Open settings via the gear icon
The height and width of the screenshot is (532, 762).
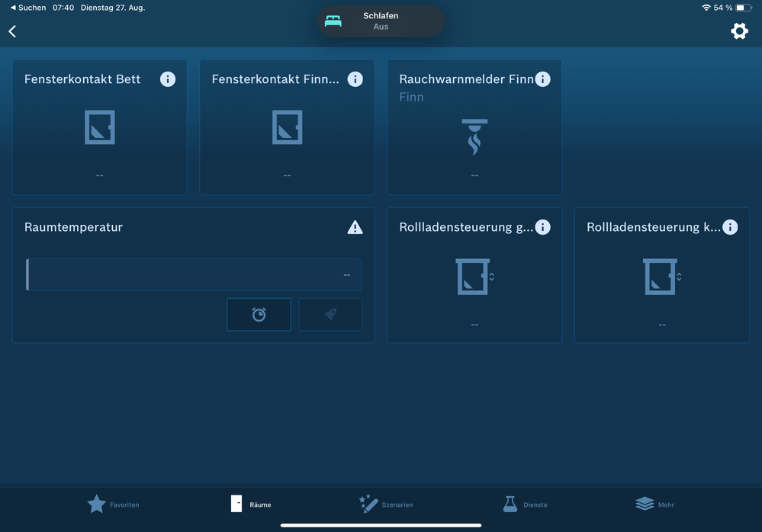(x=739, y=31)
